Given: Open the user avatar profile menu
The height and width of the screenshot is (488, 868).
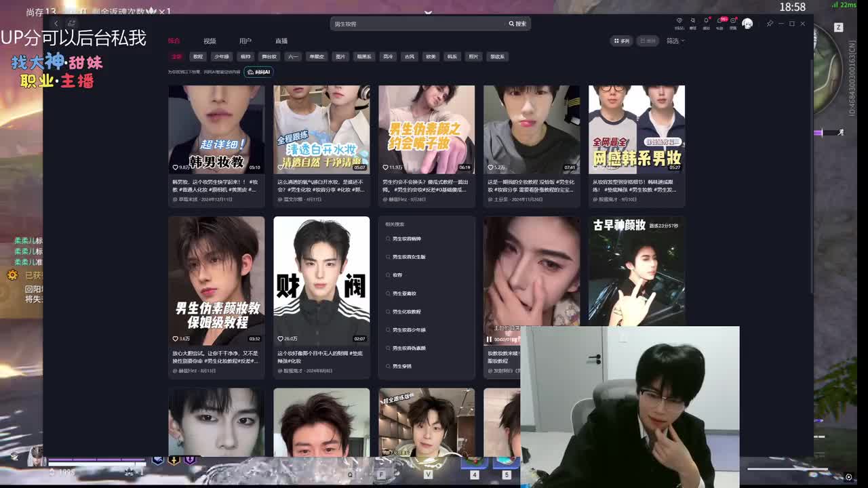Looking at the screenshot, I should [x=747, y=23].
